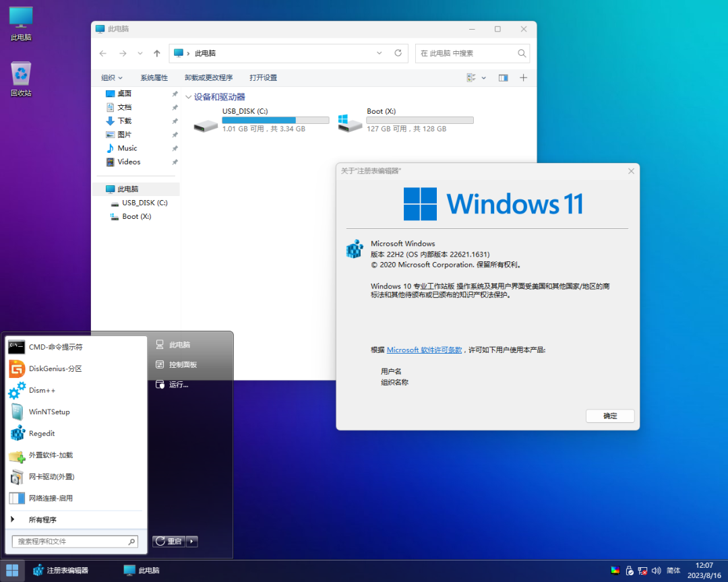
Task: Expand 所有程序 in the start menu
Action: tap(42, 519)
